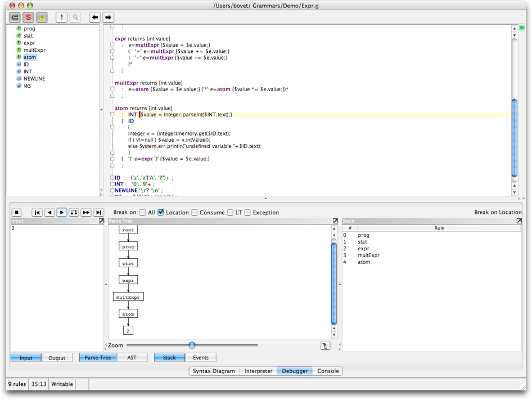
Task: Fast forward the debugger
Action: pyautogui.click(x=86, y=212)
